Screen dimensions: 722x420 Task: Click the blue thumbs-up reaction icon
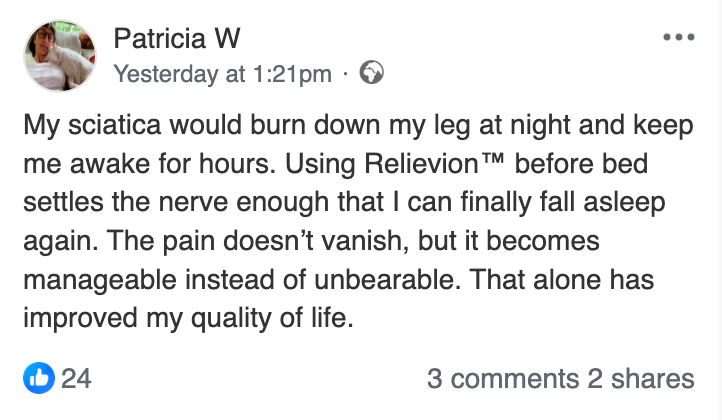37,379
